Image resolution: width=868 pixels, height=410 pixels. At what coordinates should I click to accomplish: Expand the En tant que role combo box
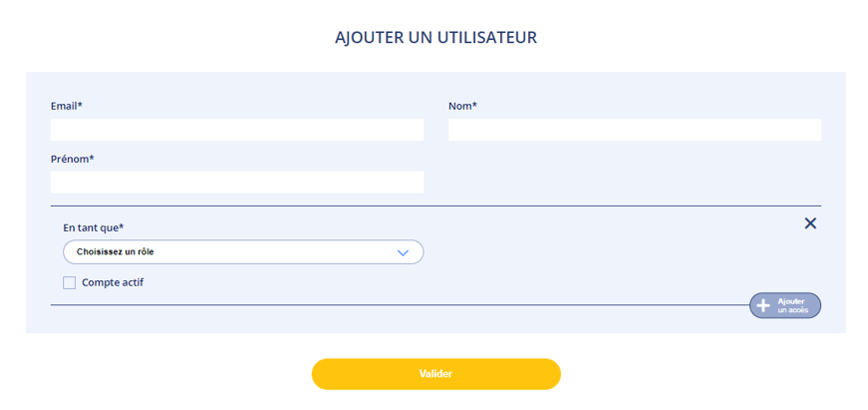click(243, 252)
